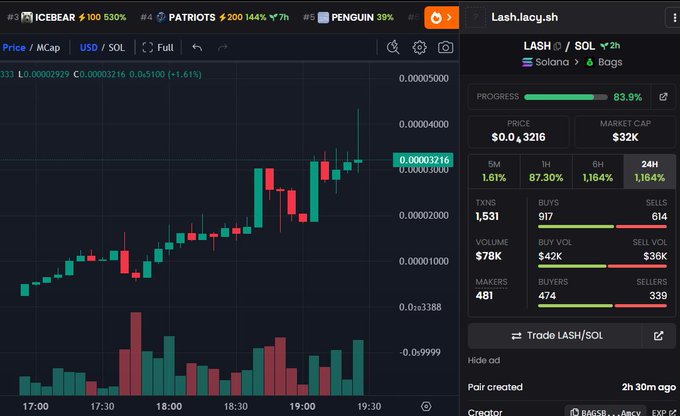Open chart settings gear

point(419,47)
